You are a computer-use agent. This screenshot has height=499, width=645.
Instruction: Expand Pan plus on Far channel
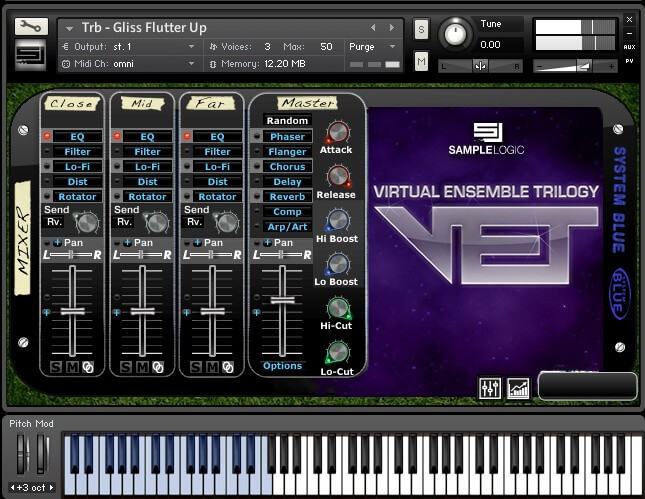point(197,243)
